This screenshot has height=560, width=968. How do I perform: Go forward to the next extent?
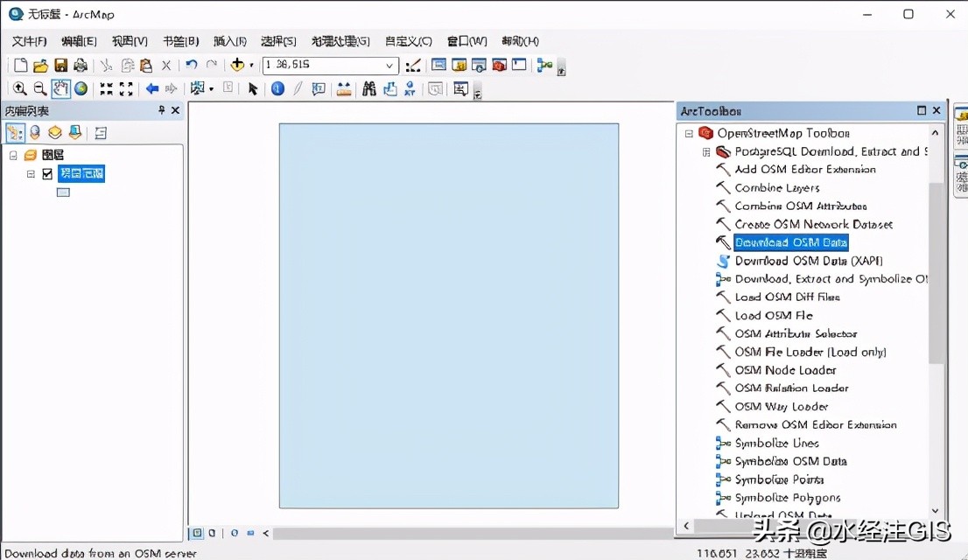tap(171, 89)
